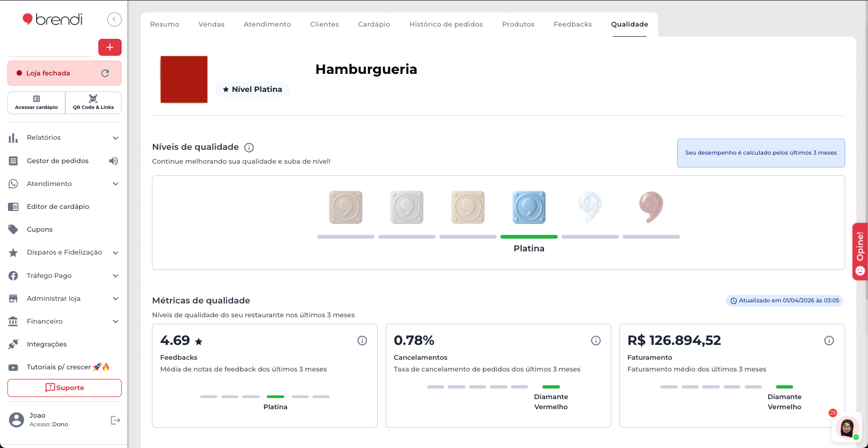Open Acessar cardápio shortcut
868x448 pixels.
tap(37, 103)
